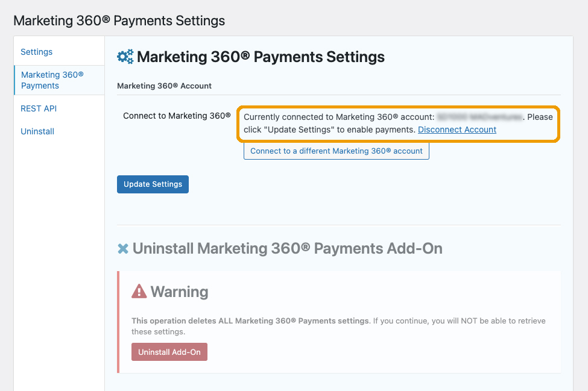Click the warning triangle icon
The height and width of the screenshot is (391, 588).
139,292
